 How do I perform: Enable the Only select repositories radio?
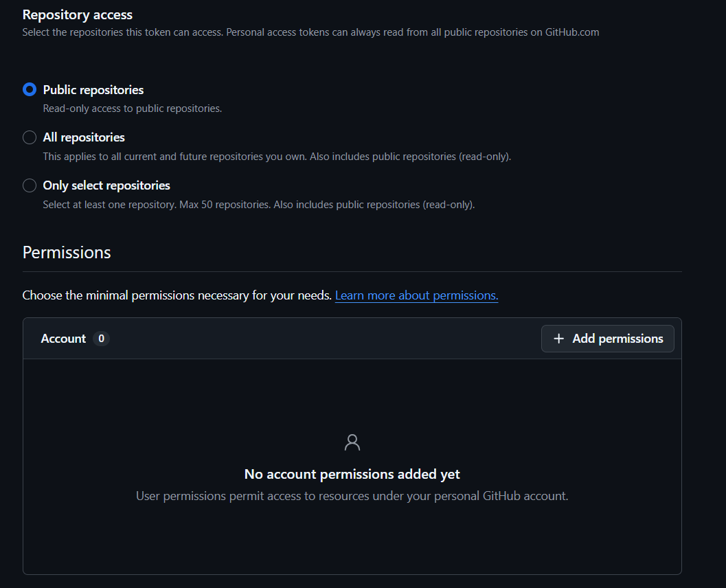[x=30, y=185]
